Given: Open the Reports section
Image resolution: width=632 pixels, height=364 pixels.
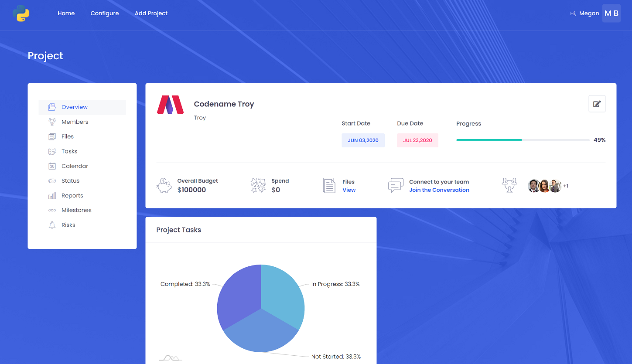Looking at the screenshot, I should (82, 196).
